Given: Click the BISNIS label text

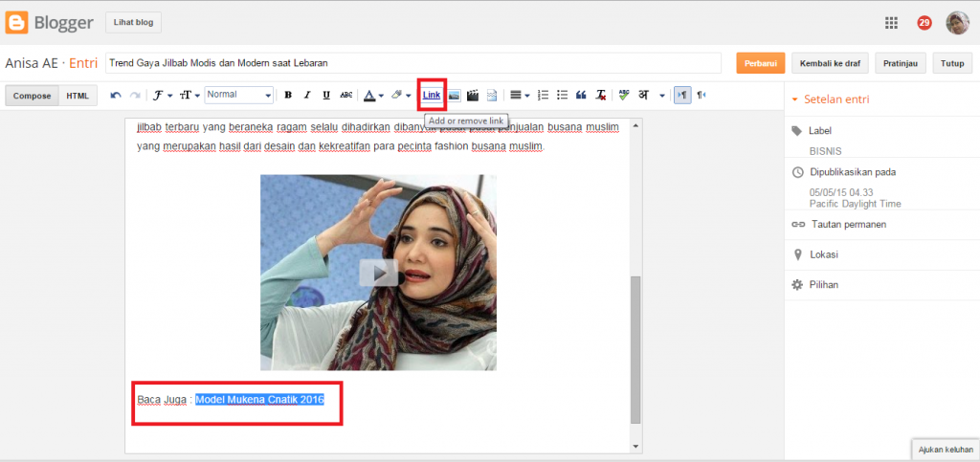Looking at the screenshot, I should (x=825, y=151).
